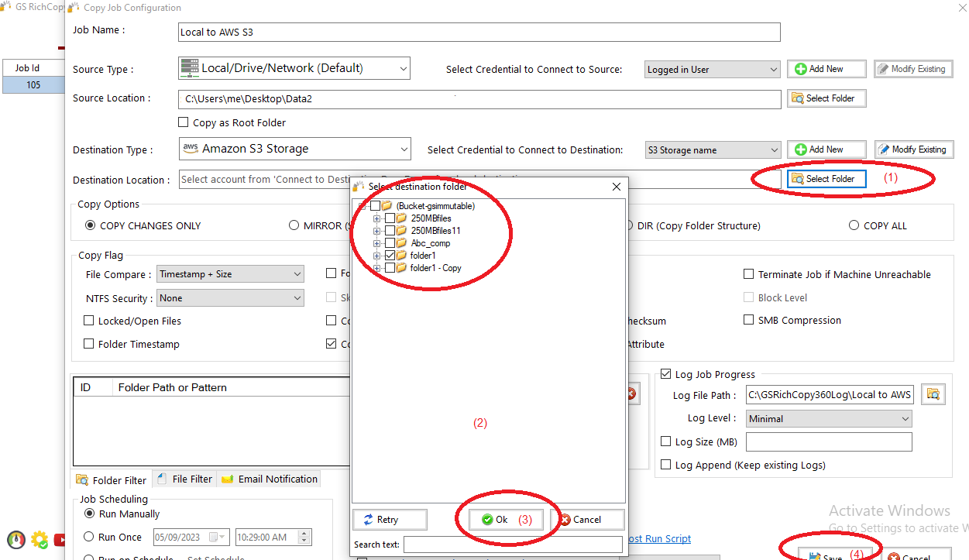Uncheck the folder1 checkbox in destination tree

[x=390, y=256]
